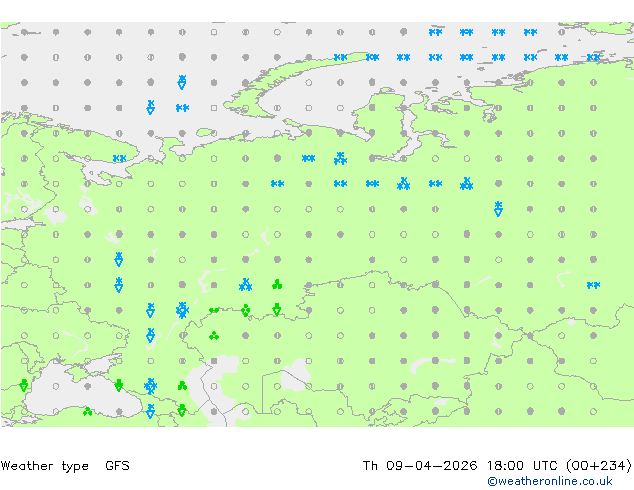Screen dimensions: 634x490
Task: Click green triple-dot rain symbol on Black Sea's south coast
Action: pyautogui.click(x=87, y=412)
